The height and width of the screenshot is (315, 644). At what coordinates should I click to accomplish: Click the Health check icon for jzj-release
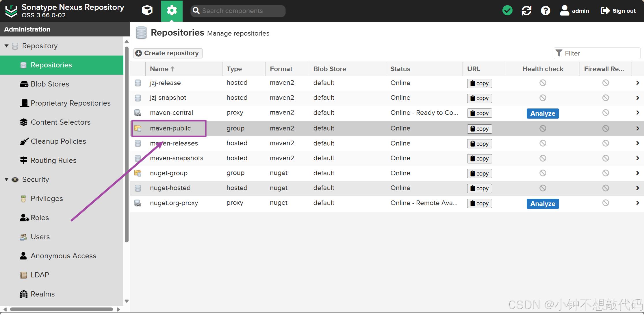pyautogui.click(x=543, y=83)
